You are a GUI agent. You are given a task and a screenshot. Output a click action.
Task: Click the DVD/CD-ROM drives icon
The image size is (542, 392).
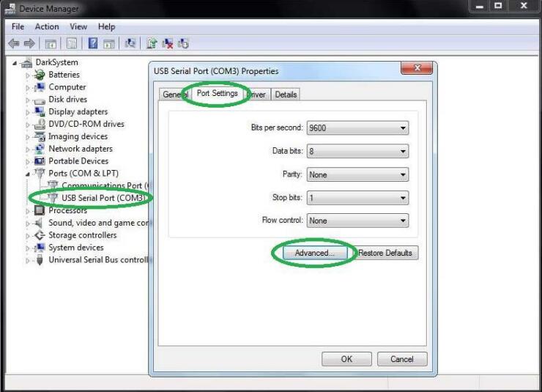pos(40,124)
